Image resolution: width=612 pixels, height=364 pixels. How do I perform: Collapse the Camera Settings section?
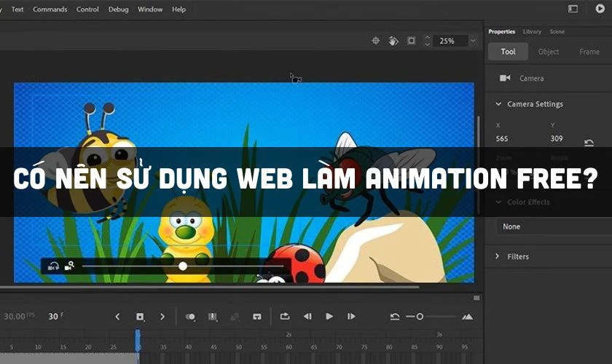(x=498, y=104)
